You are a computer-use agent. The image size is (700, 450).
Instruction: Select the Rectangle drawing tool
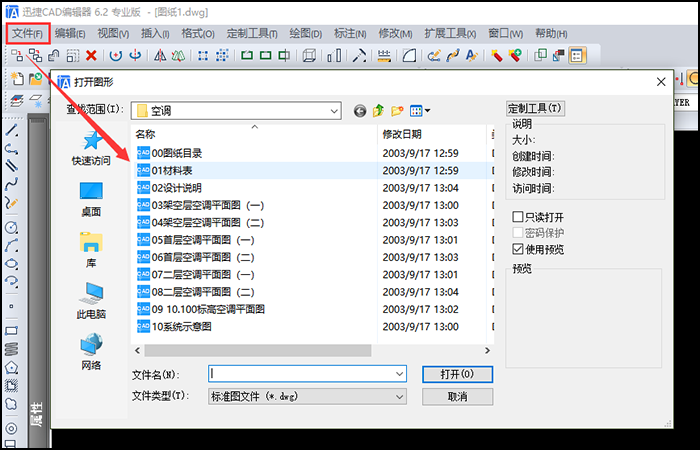11,331
